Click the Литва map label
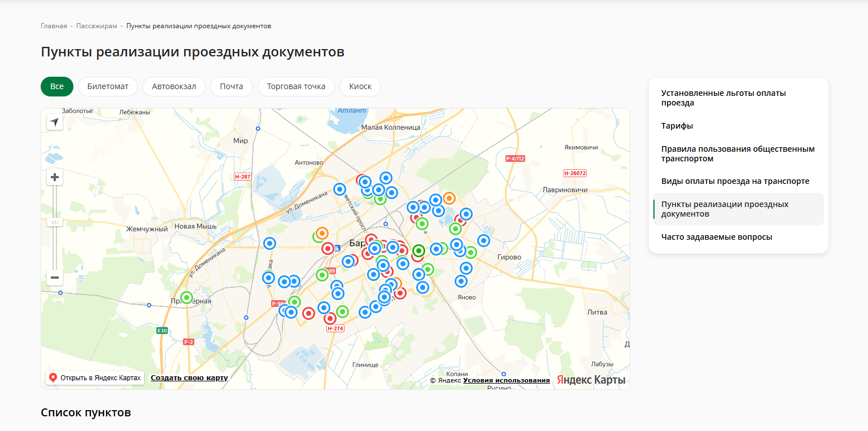This screenshot has width=868, height=431. point(597,312)
